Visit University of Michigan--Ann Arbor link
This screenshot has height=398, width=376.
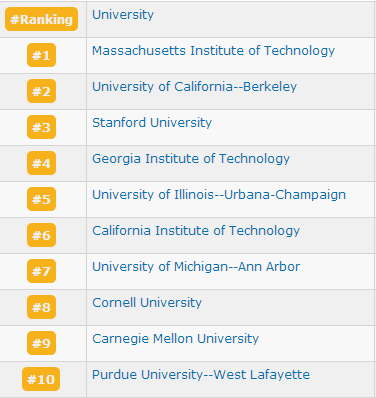196,267
